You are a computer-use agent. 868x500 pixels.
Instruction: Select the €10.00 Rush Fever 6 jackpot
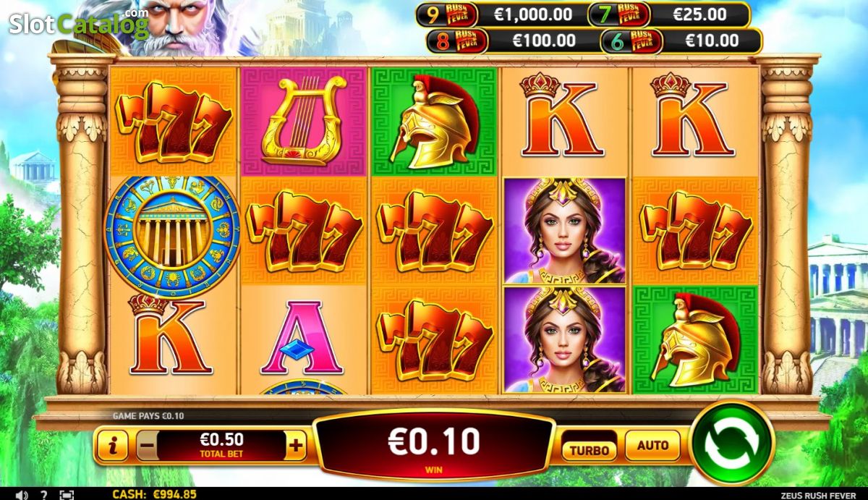[681, 41]
